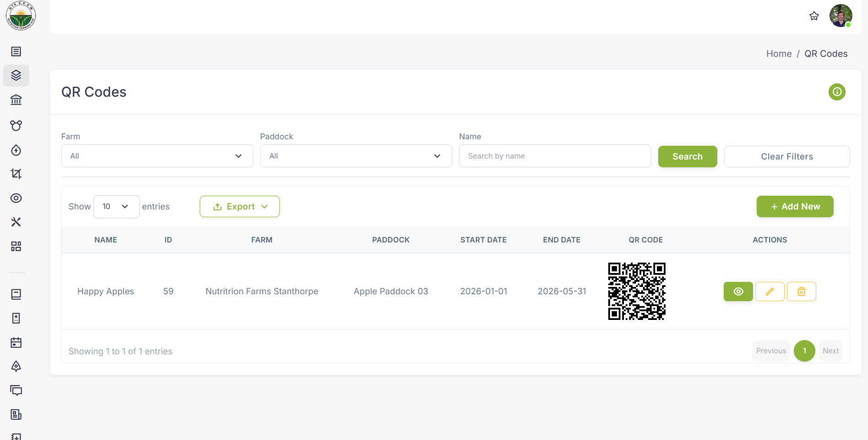Open the report document sidebar icon

point(16,414)
